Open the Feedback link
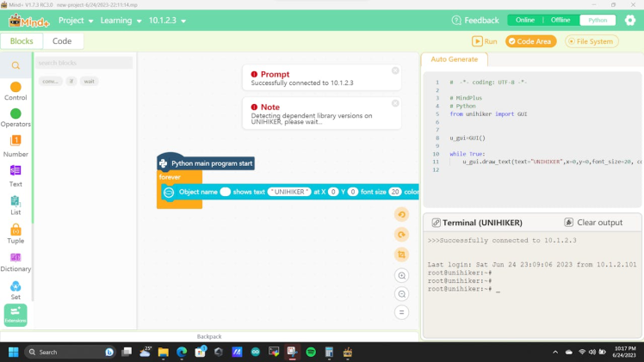 (475, 20)
